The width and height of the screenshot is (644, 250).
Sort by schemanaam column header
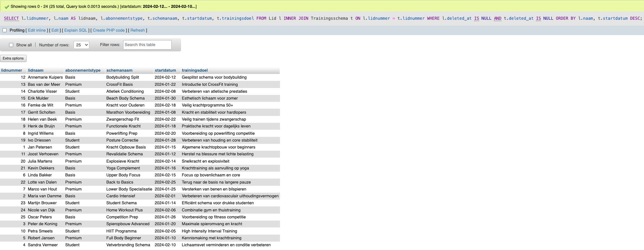pyautogui.click(x=119, y=70)
